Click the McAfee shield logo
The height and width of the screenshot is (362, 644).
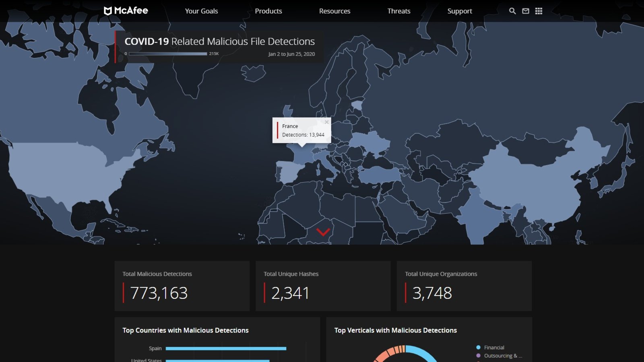pyautogui.click(x=109, y=11)
